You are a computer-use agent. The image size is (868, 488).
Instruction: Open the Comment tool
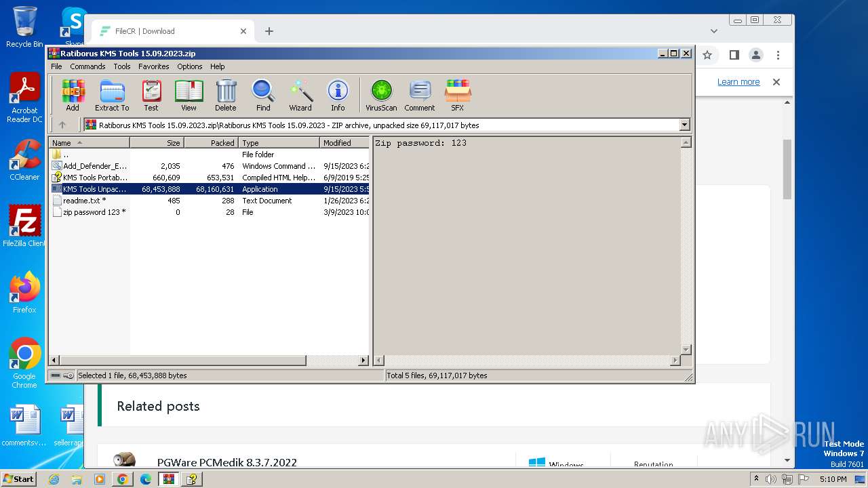tap(420, 95)
